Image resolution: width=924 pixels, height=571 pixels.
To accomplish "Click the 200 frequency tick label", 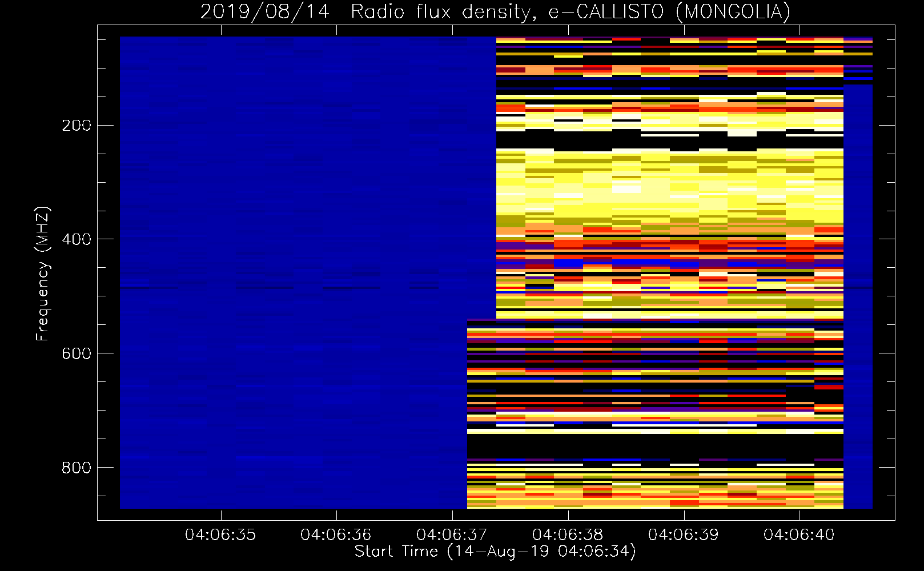I will tap(77, 125).
